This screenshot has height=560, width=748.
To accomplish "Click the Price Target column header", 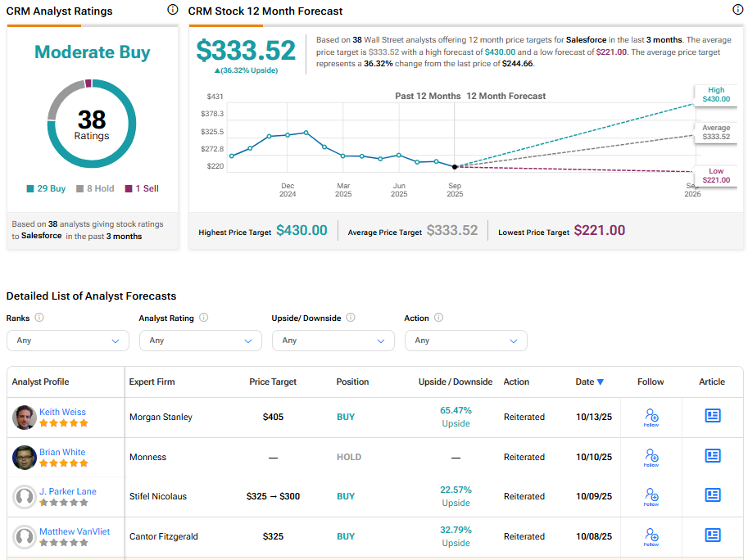I will pyautogui.click(x=273, y=382).
